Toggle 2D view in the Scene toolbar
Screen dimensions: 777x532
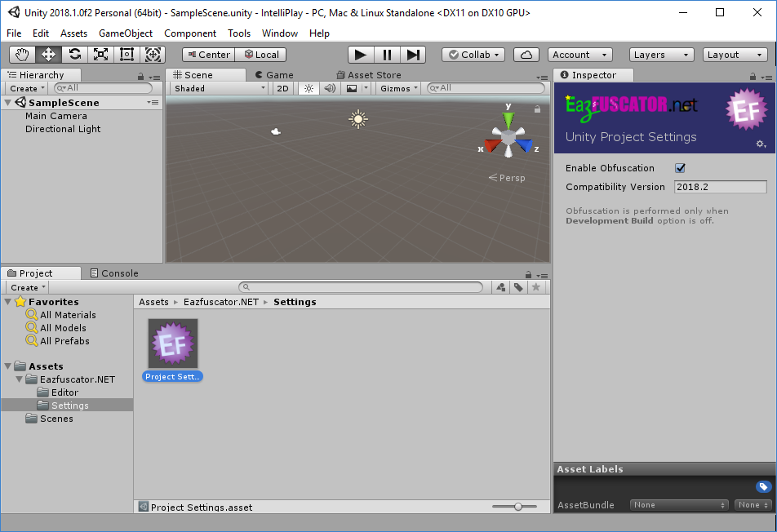pyautogui.click(x=282, y=87)
